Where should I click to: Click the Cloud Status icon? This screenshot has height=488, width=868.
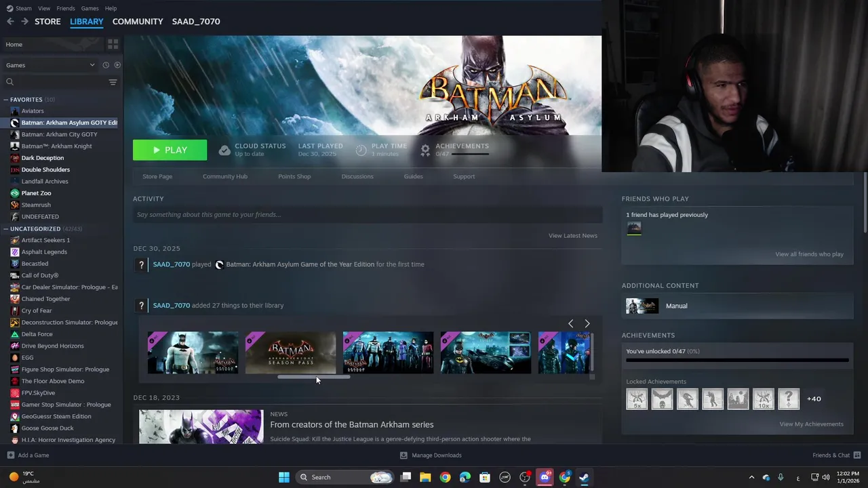click(224, 150)
